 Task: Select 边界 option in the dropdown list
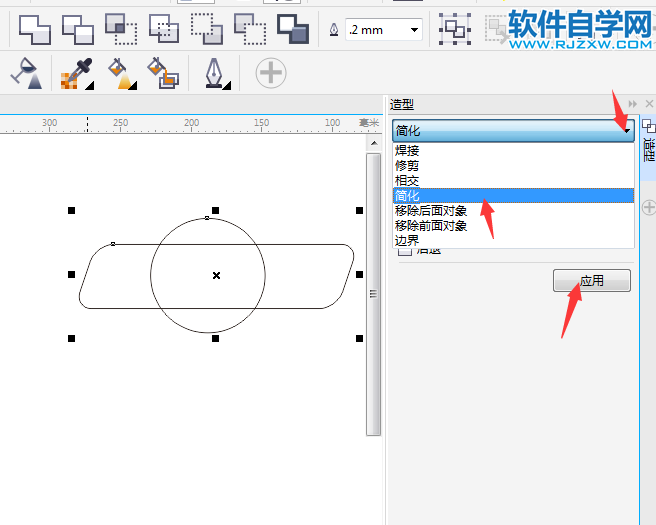coord(407,240)
